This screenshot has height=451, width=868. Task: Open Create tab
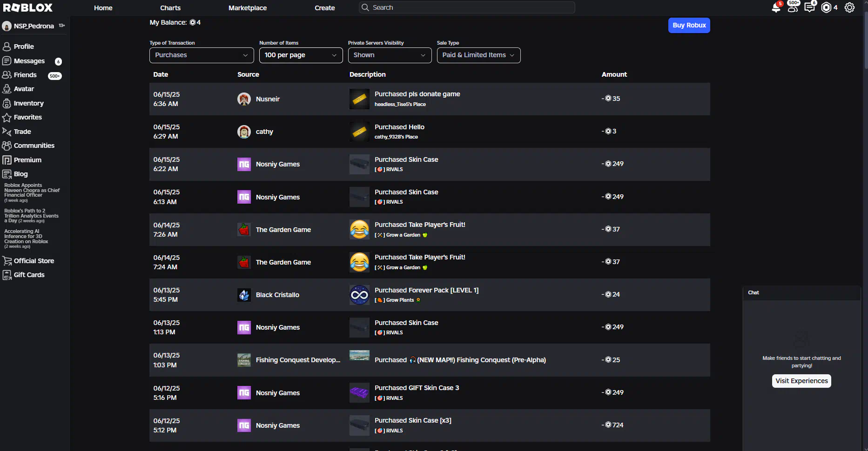click(325, 8)
